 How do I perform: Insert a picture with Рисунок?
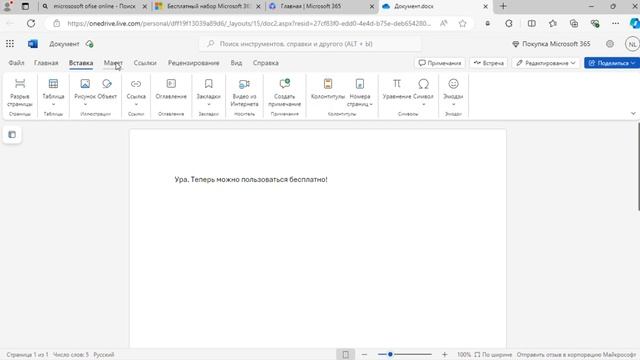(85, 93)
